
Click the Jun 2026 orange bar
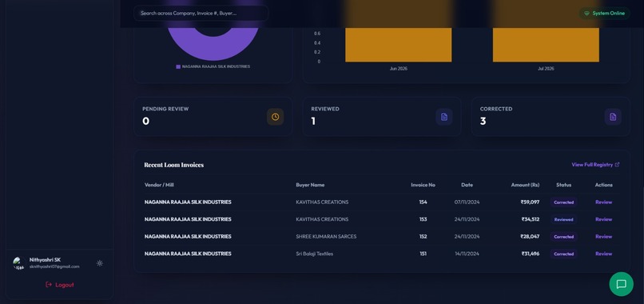[x=399, y=45]
